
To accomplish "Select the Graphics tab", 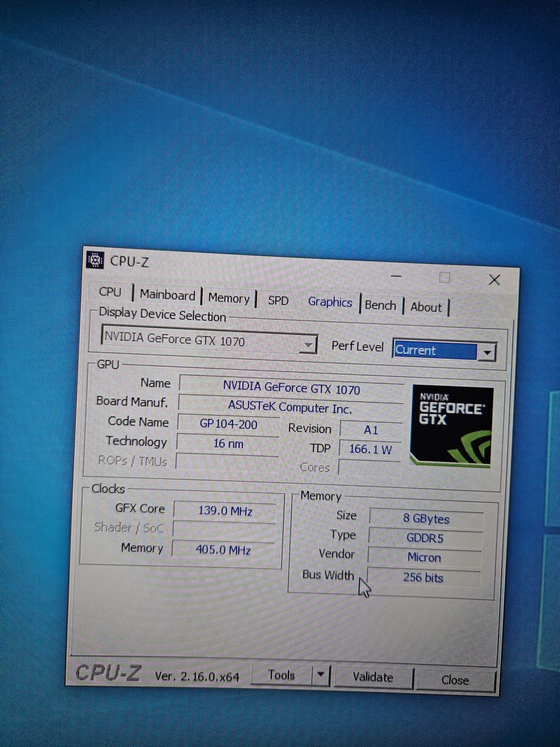I will (x=330, y=303).
